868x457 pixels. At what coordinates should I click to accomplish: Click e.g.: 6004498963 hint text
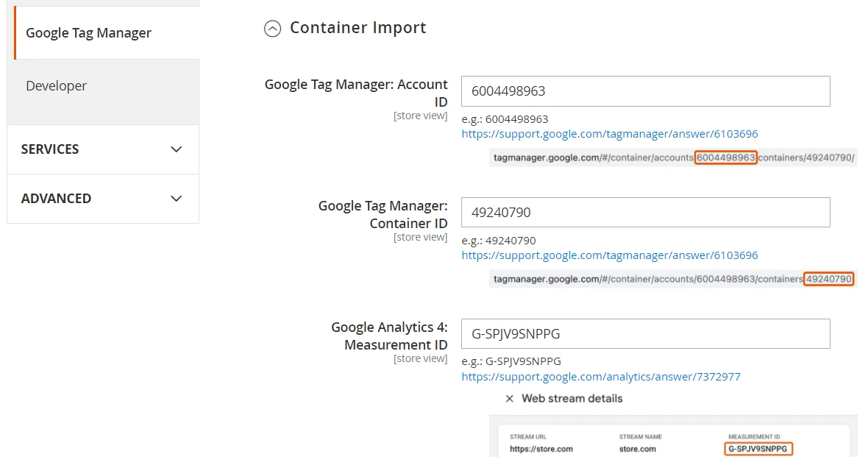coord(505,119)
